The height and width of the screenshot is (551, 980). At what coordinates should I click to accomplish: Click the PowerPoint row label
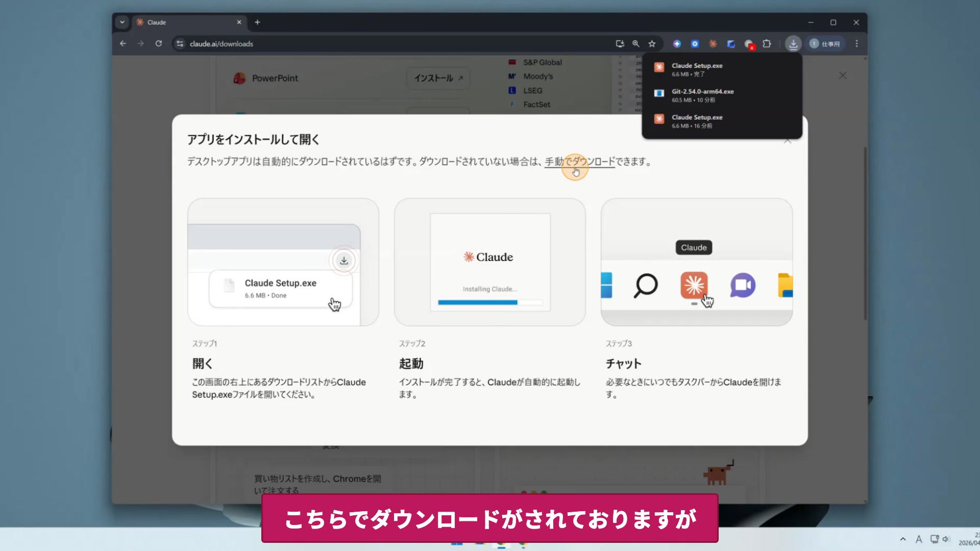[x=275, y=78]
